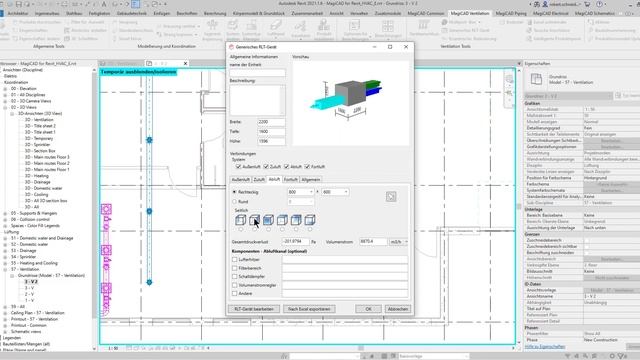Click the Bearbeiten button for Überschreibungen Sichtbarkeit

tap(611, 140)
